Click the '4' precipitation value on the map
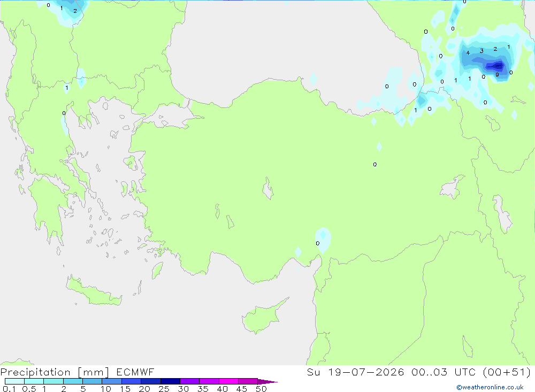 (x=468, y=53)
